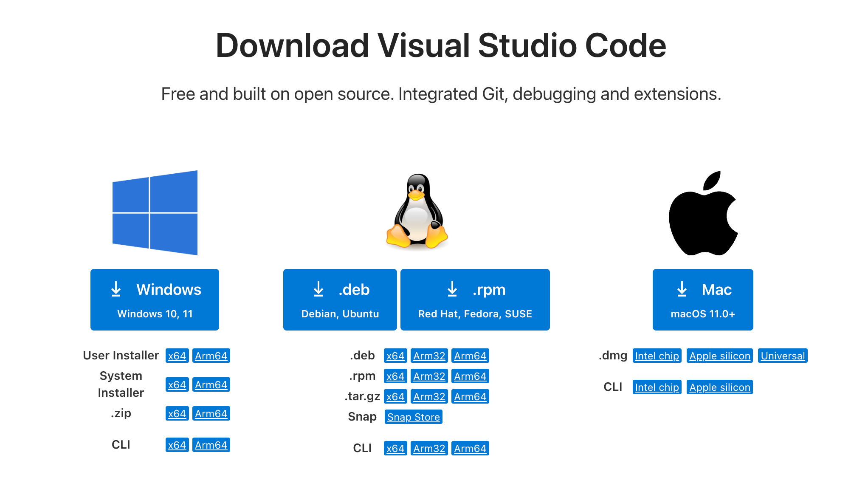Download Windows CLI Arm64
The height and width of the screenshot is (503, 868).
coord(211,445)
